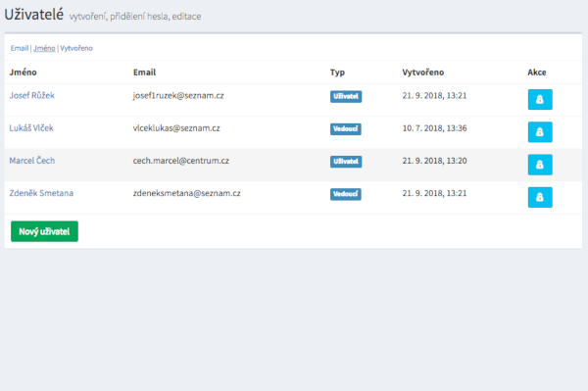The height and width of the screenshot is (391, 588).
Task: Click the Uživatel badge for Josef Růžek
Action: coord(346,96)
